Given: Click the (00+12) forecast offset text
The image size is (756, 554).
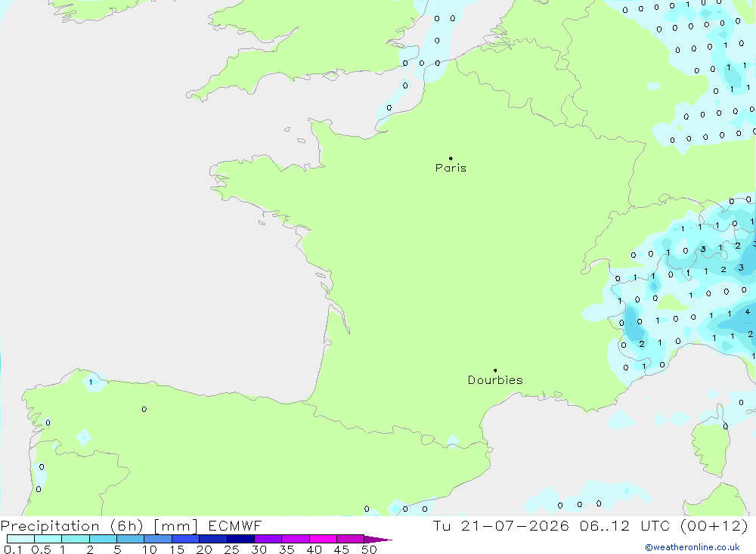Looking at the screenshot, I should 714,525.
